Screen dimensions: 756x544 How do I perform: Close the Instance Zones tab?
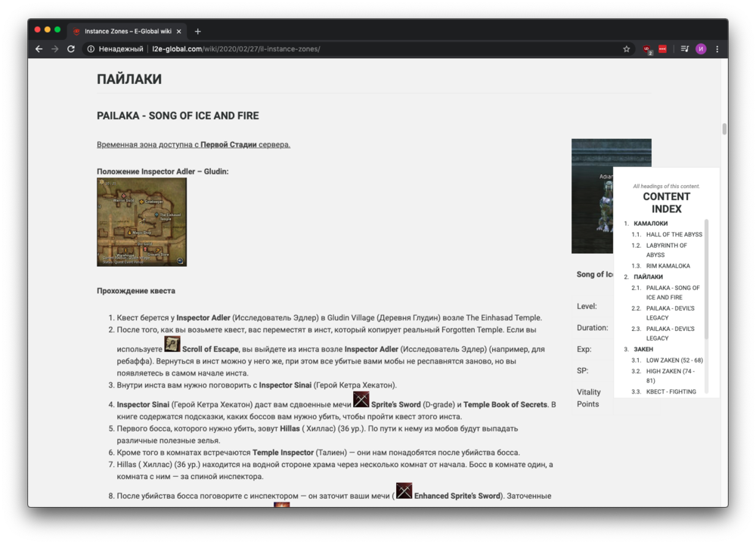179,32
